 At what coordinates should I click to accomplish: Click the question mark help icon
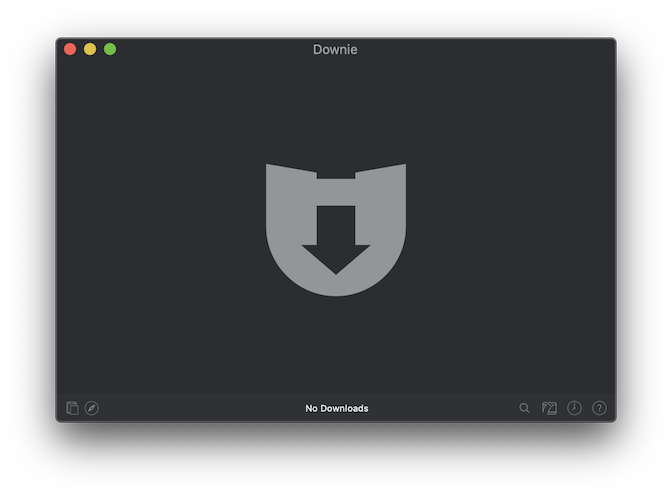599,408
